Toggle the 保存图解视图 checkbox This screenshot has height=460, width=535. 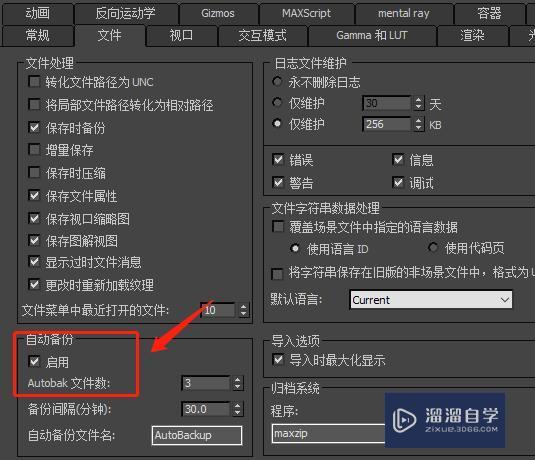point(34,241)
